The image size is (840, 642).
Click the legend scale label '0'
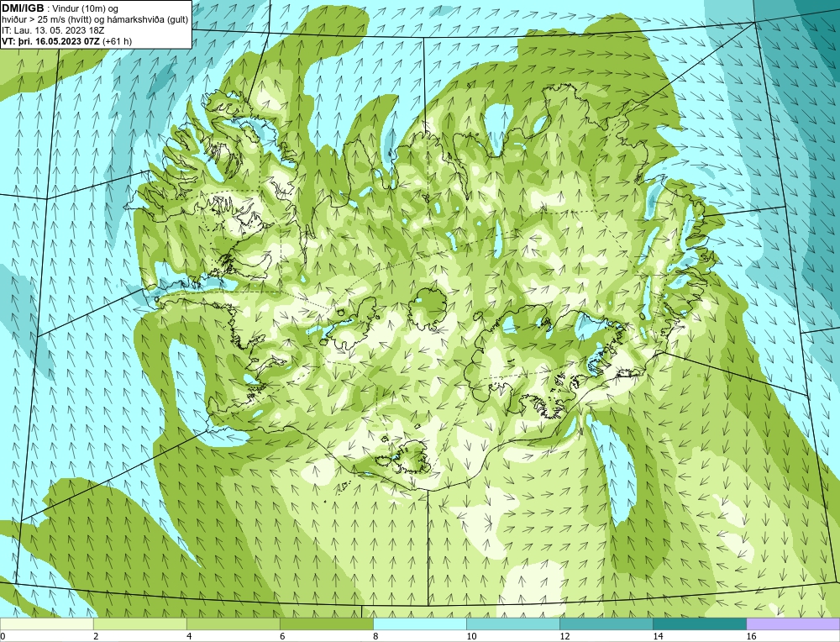(x=3, y=636)
